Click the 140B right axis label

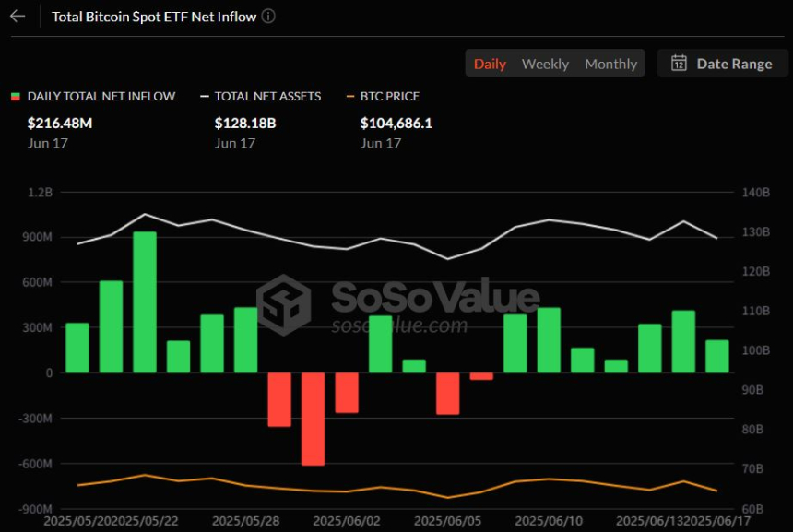pyautogui.click(x=755, y=192)
